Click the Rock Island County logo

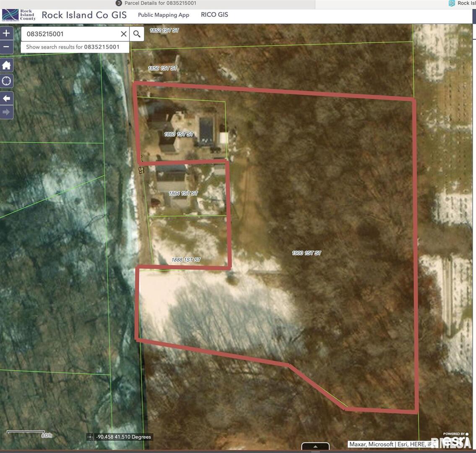[x=19, y=15]
